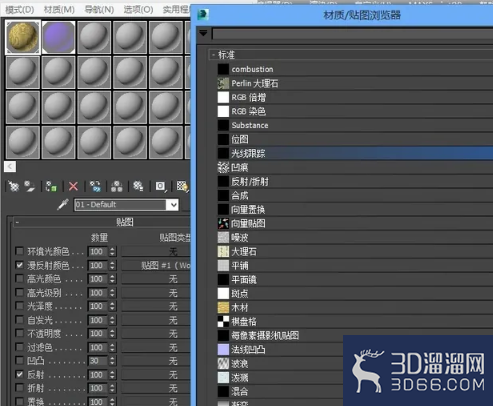Image resolution: width=493 pixels, height=406 pixels.
Task: Click the wood grain icon beside 木材
Action: click(x=223, y=307)
